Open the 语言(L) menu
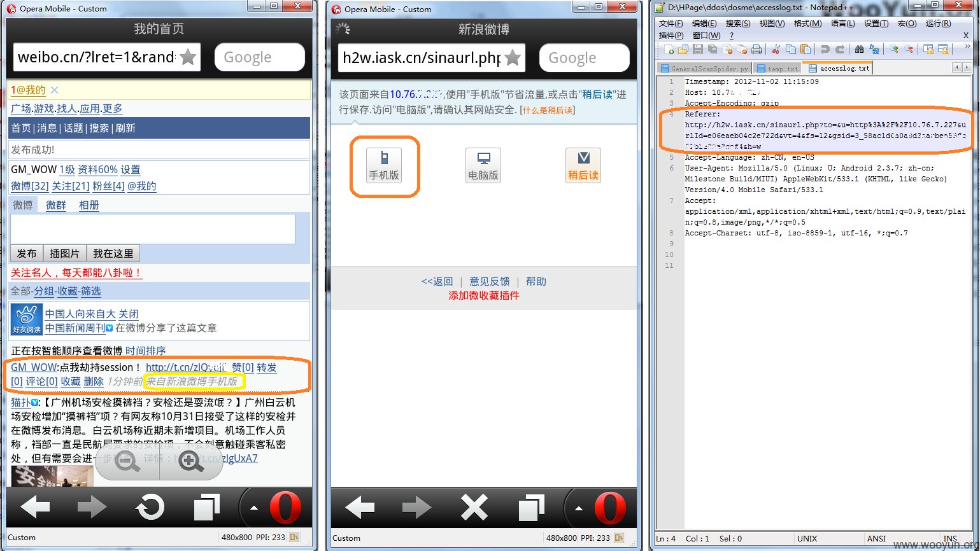This screenshot has height=551, width=980. click(842, 24)
